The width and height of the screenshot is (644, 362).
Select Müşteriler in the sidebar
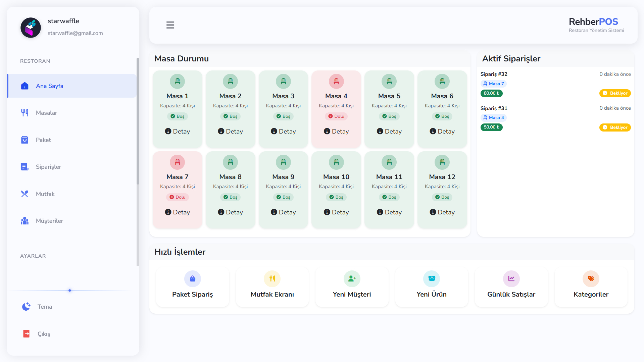pos(49,221)
